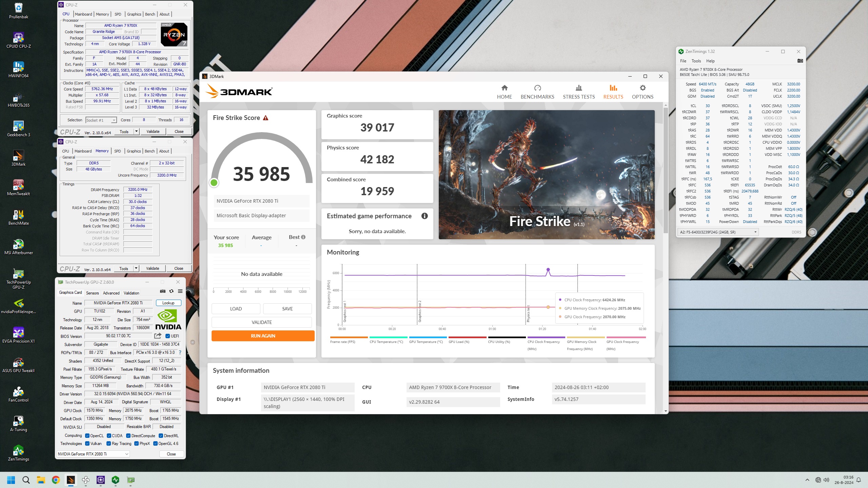Viewport: 868px width, 488px height.
Task: Open MSI Afterburner desktop icon
Action: tap(18, 246)
